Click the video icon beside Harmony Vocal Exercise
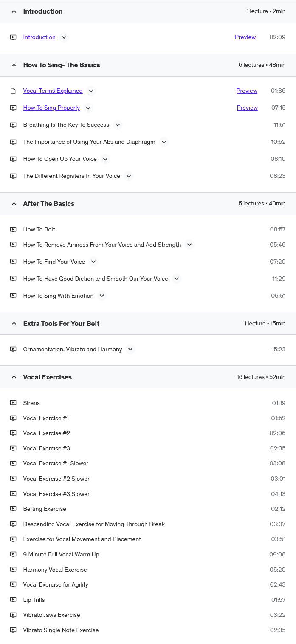 13,570
